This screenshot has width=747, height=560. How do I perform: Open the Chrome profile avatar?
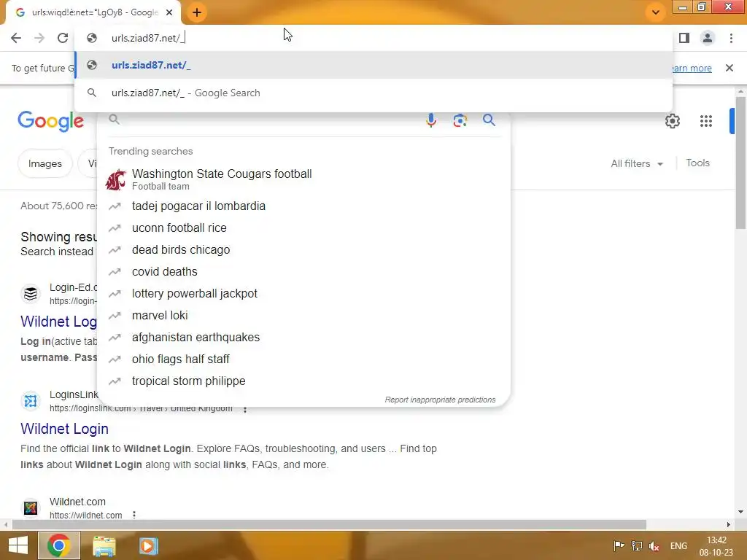pyautogui.click(x=708, y=38)
